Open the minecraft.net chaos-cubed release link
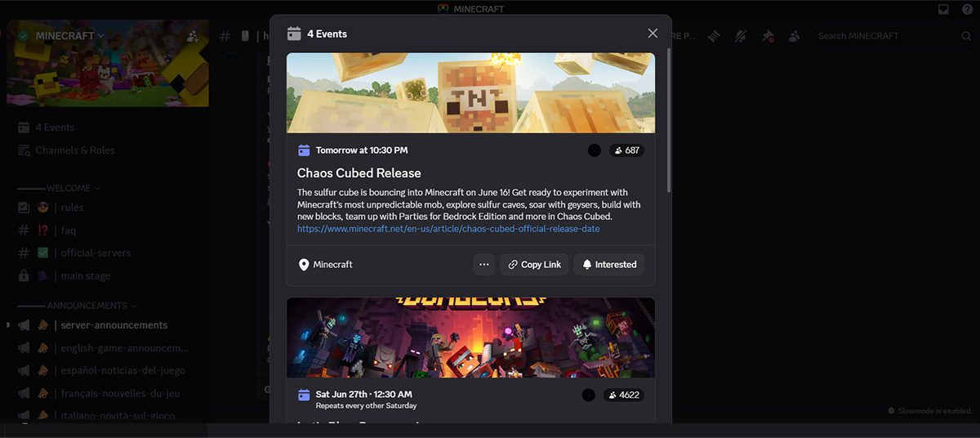The width and height of the screenshot is (980, 438). [x=448, y=230]
